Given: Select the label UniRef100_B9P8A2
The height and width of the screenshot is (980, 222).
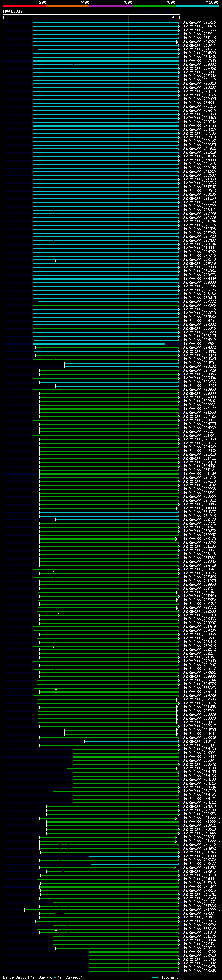Looking at the screenshot, I should [199, 401].
